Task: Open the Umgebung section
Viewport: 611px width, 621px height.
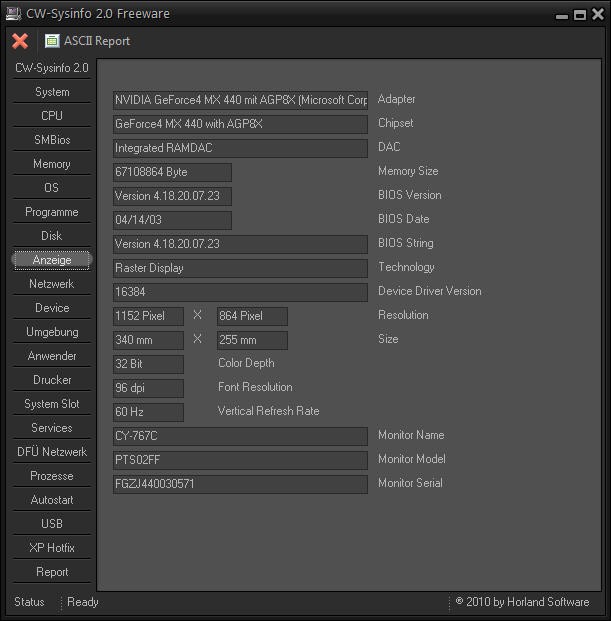Action: (x=52, y=332)
